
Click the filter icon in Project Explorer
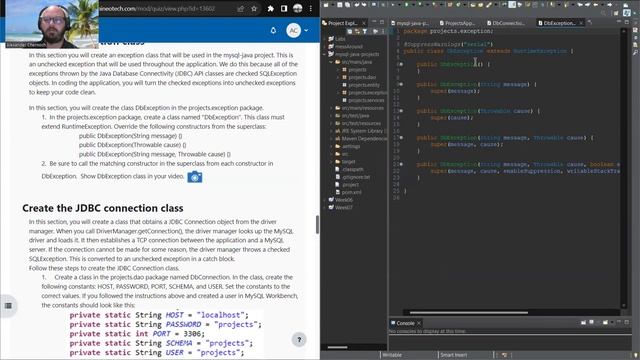pos(364,31)
